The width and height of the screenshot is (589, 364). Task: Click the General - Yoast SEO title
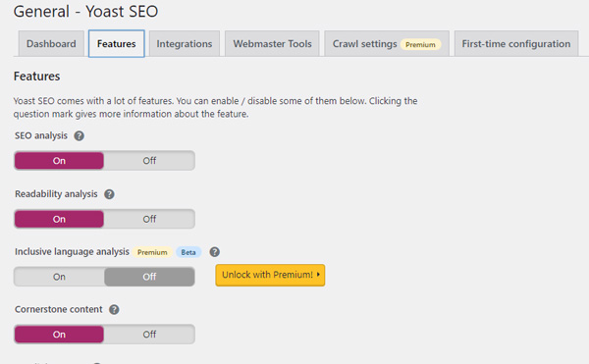tap(85, 11)
